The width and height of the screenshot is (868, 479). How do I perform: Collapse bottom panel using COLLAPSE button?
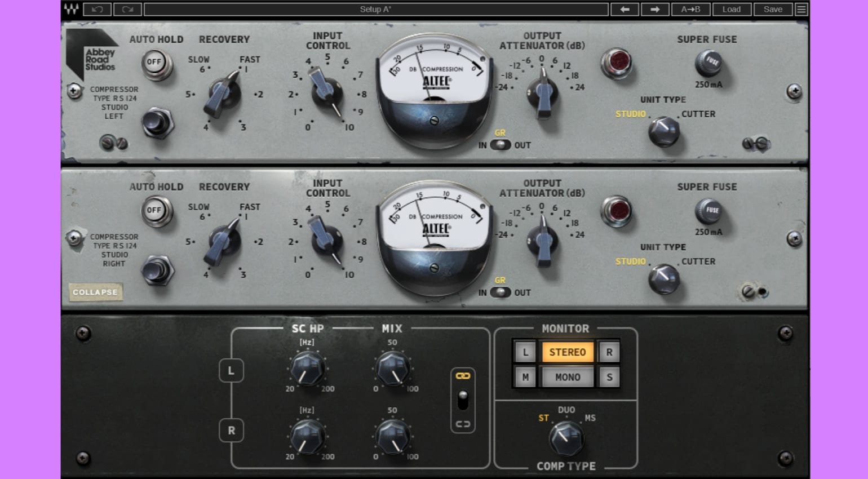[95, 292]
